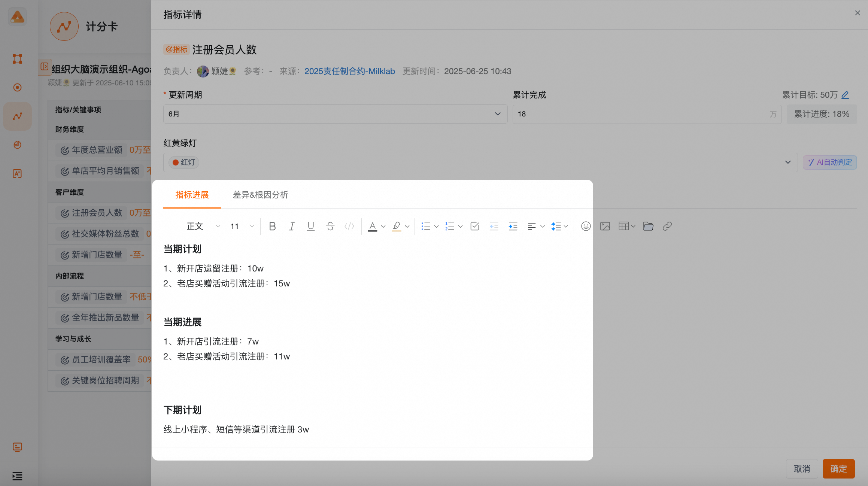Switch to the 指标进展 tab

coord(192,195)
